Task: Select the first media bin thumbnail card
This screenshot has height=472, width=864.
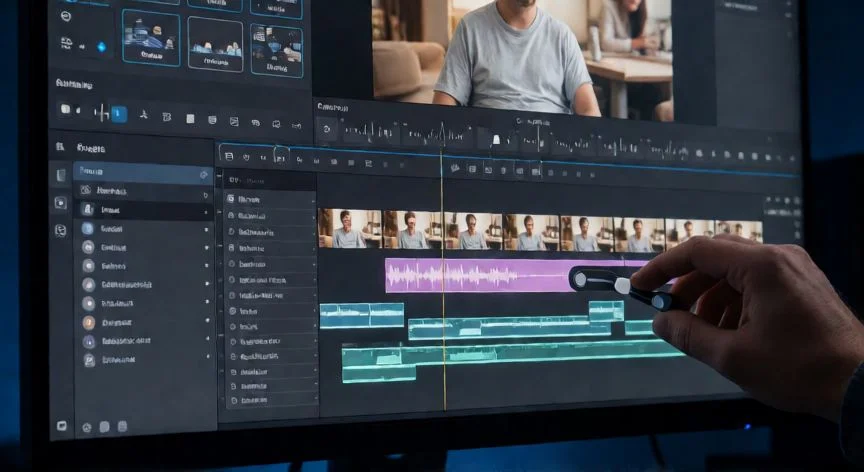Action: (152, 38)
